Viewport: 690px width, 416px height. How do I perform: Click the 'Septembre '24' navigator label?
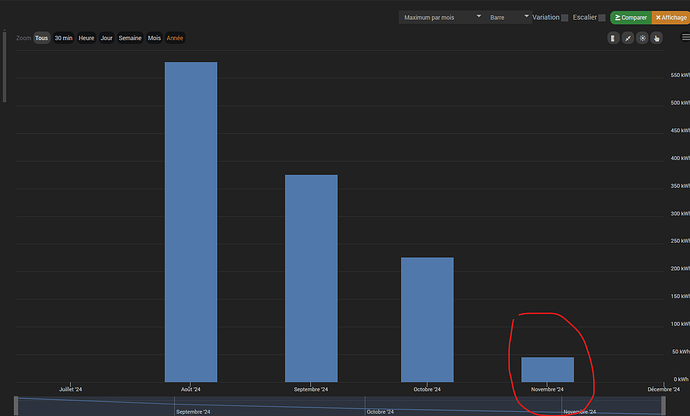(x=193, y=412)
